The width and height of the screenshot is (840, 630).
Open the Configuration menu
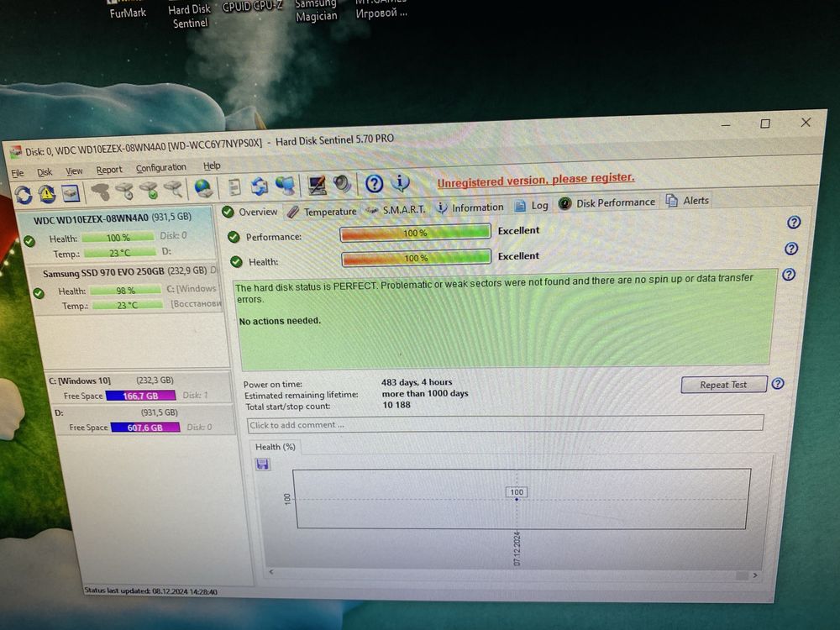160,168
